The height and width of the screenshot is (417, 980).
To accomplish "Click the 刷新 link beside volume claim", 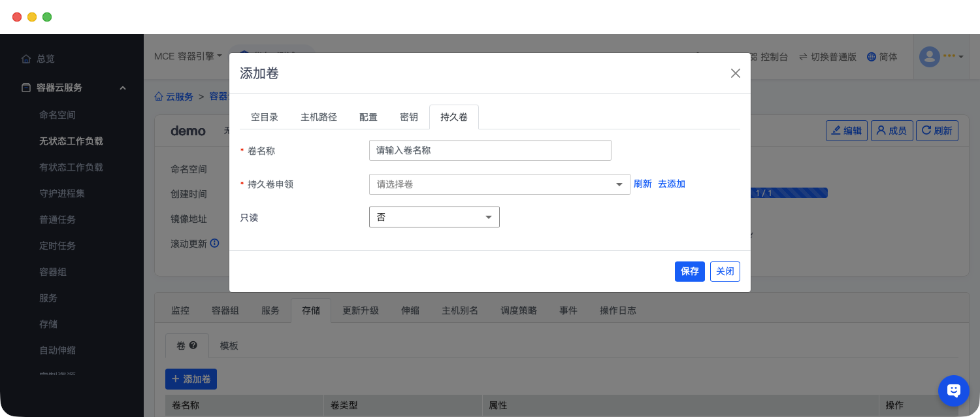I will tap(642, 184).
